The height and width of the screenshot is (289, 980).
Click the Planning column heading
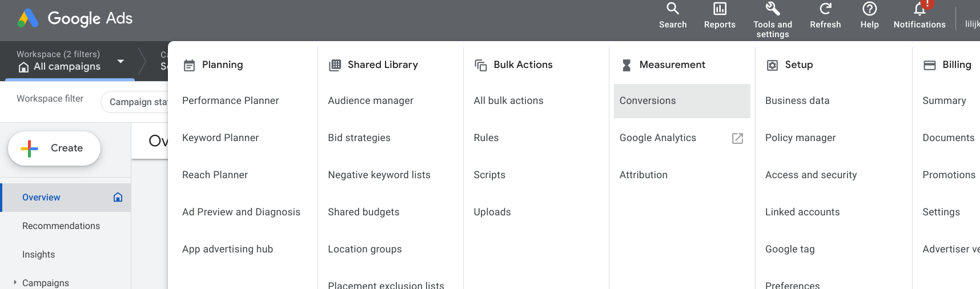point(222,65)
